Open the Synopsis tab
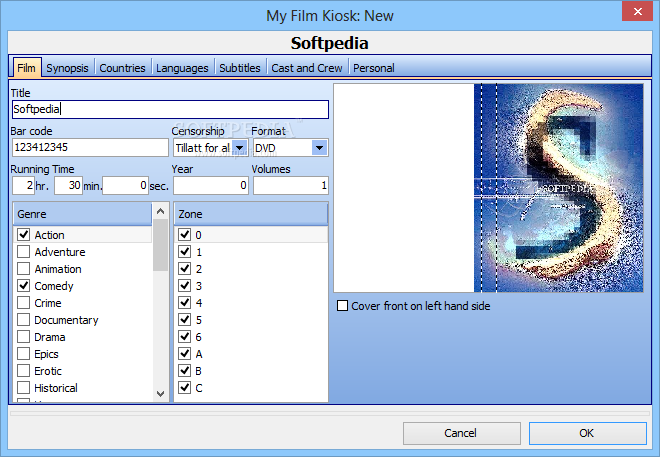The height and width of the screenshot is (457, 660). (x=67, y=68)
